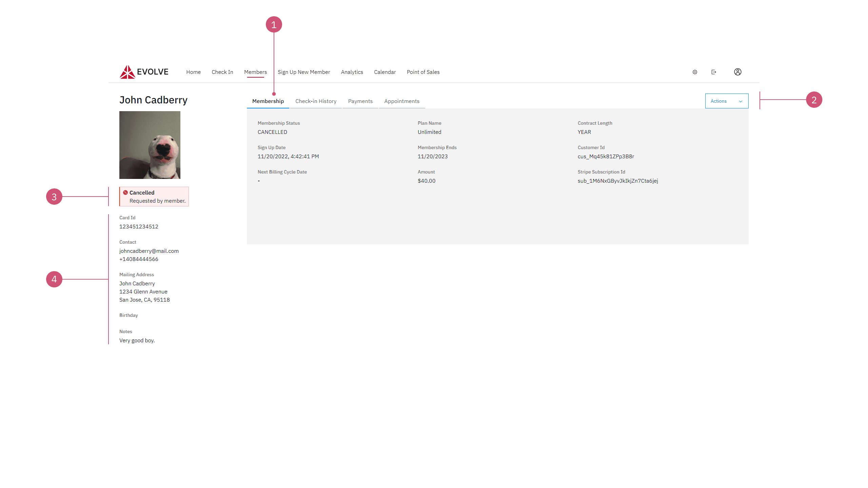Open the user profile avatar icon
Image resolution: width=868 pixels, height=488 pixels.
(737, 72)
